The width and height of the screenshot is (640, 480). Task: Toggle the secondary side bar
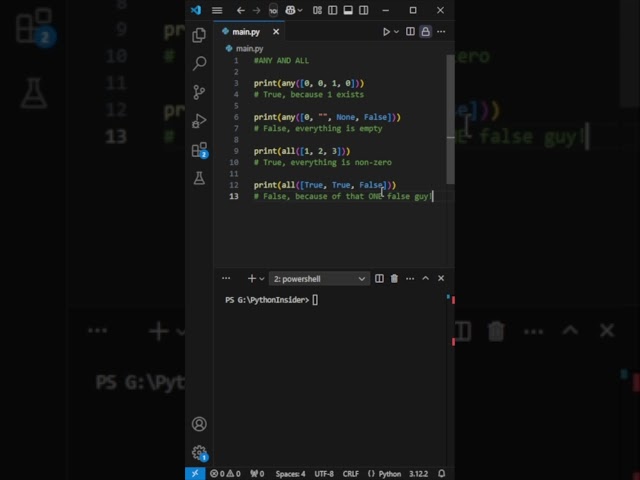(364, 10)
